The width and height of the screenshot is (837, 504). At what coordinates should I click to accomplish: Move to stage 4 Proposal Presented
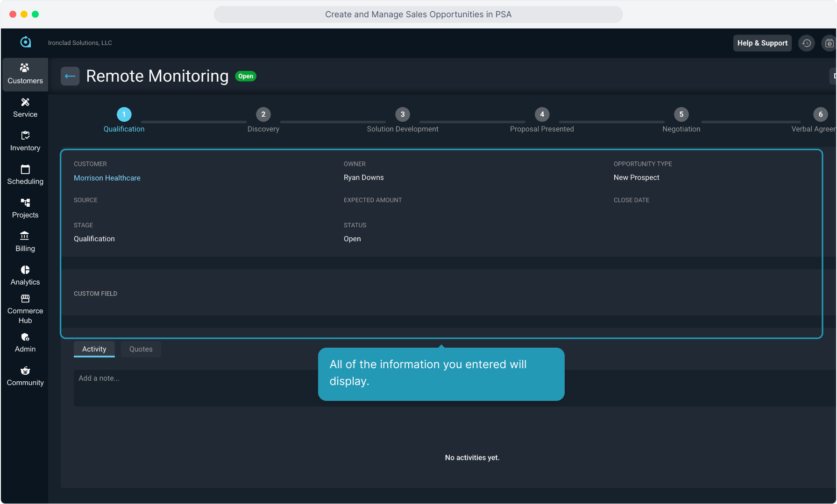tap(542, 114)
